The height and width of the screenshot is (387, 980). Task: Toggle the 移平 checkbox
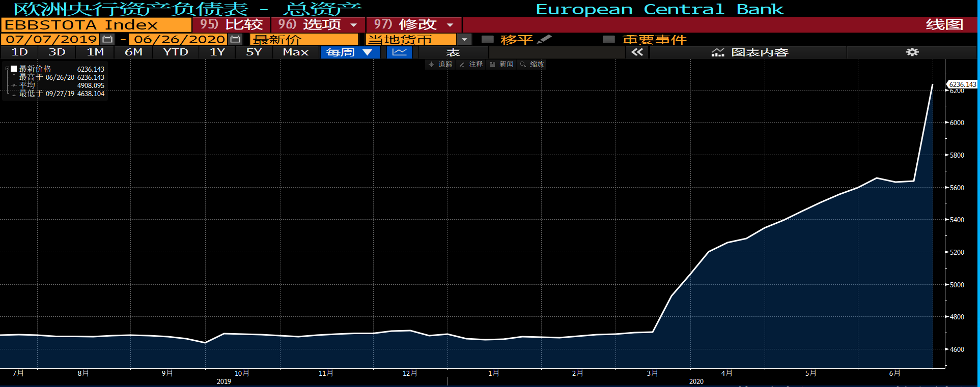(488, 39)
